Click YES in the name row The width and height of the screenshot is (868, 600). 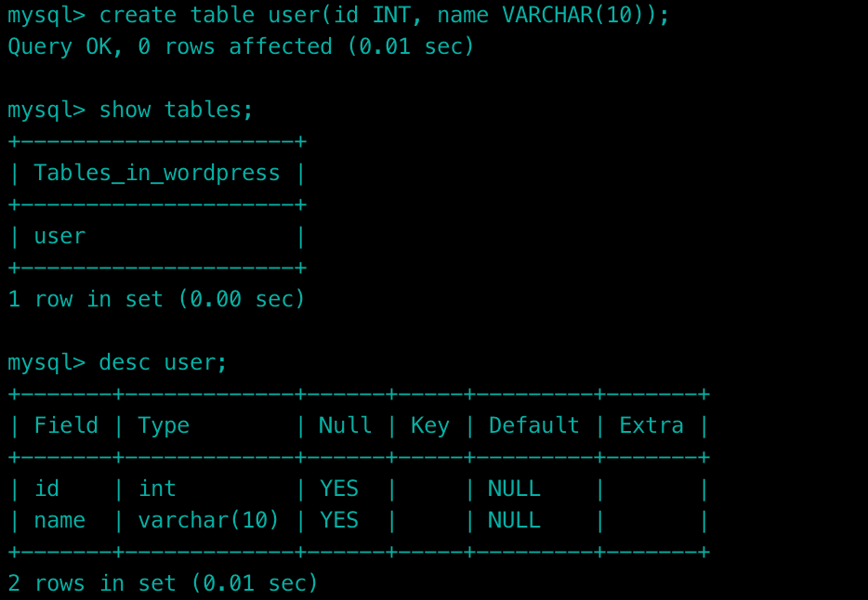[338, 520]
